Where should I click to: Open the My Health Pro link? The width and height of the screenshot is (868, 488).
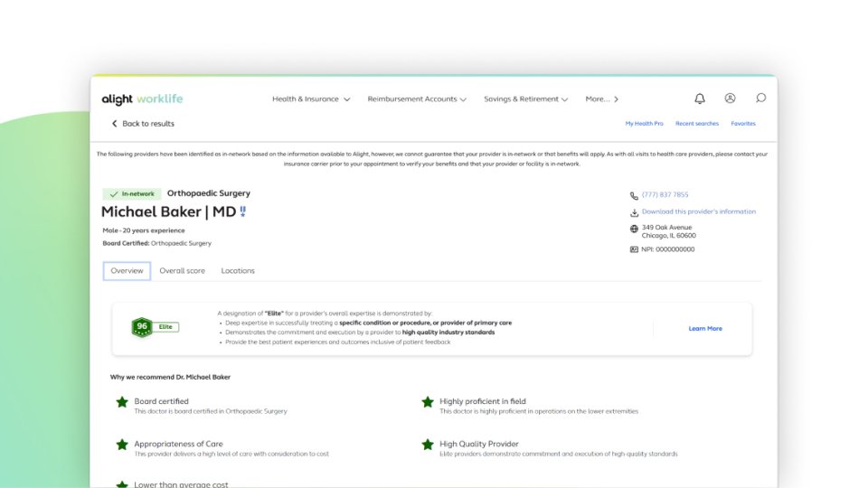click(644, 124)
